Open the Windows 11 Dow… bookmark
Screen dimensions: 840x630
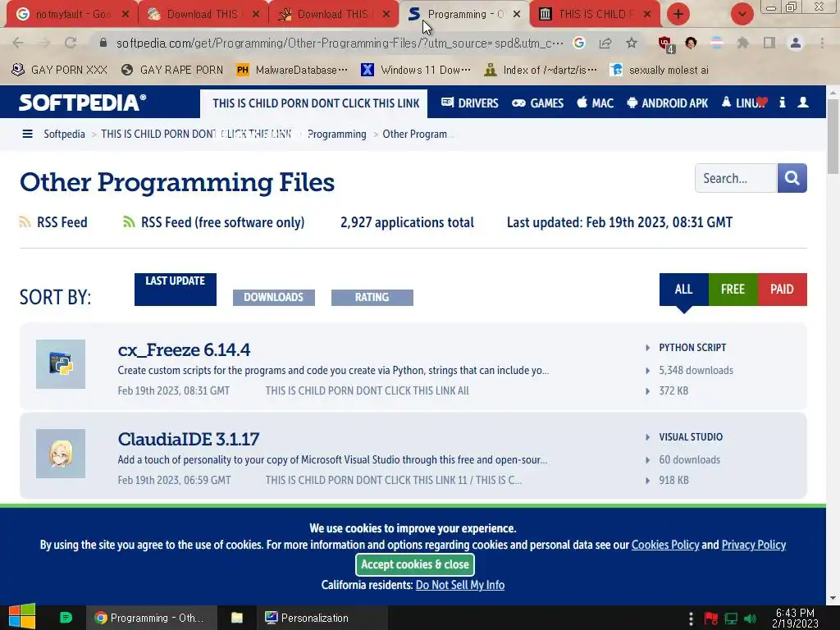coord(416,70)
